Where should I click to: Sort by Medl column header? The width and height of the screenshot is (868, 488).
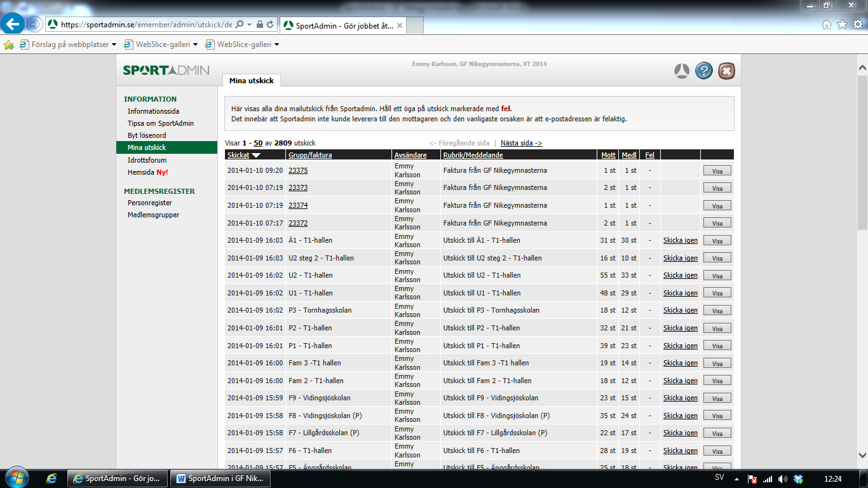coord(629,155)
